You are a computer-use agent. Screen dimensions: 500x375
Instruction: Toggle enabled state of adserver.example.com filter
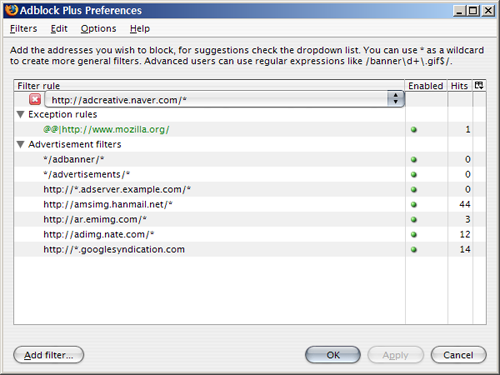coord(414,190)
